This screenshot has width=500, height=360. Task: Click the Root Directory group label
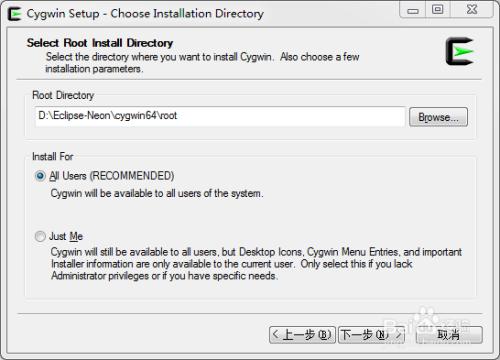pyautogui.click(x=63, y=95)
